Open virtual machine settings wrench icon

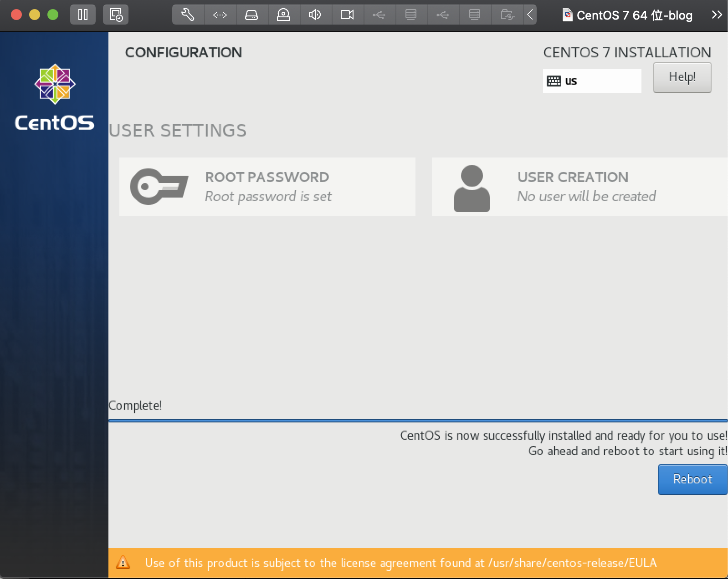click(x=188, y=15)
